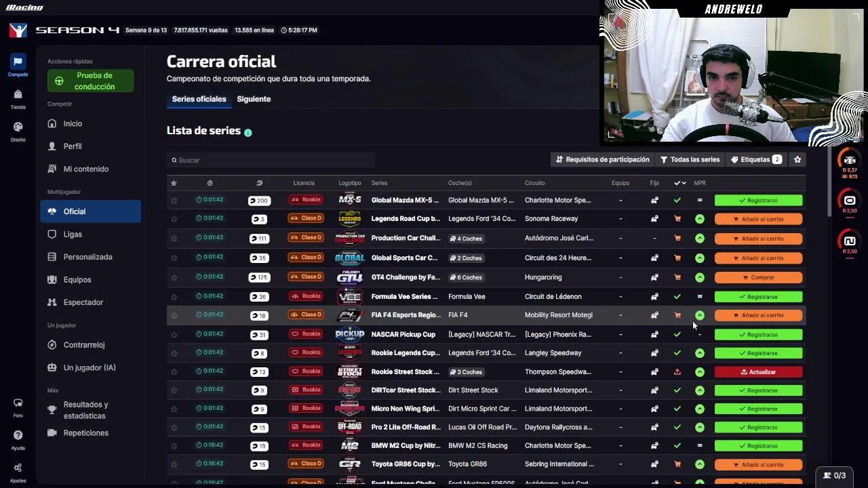Start Prueba de conducción
The height and width of the screenshot is (488, 868).
tap(90, 81)
